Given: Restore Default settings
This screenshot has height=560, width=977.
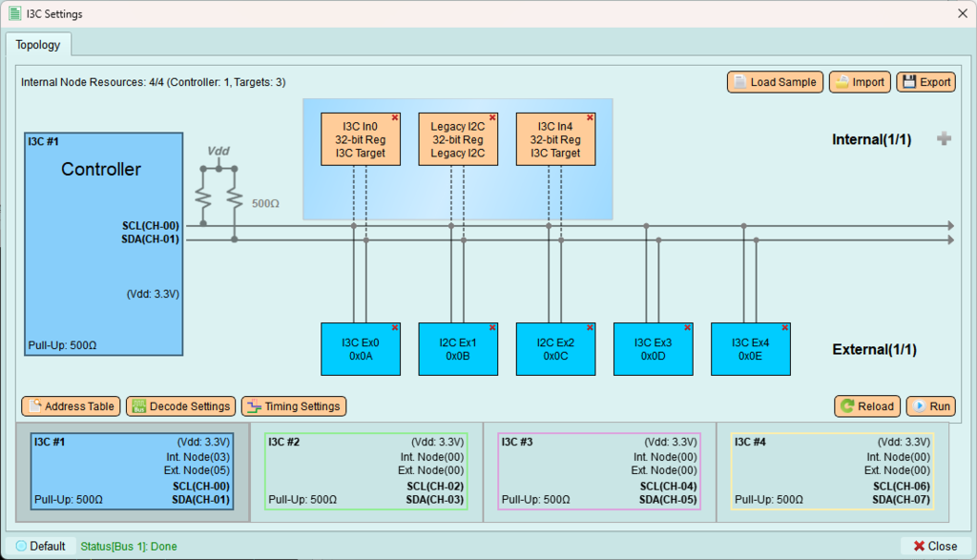Looking at the screenshot, I should point(40,547).
